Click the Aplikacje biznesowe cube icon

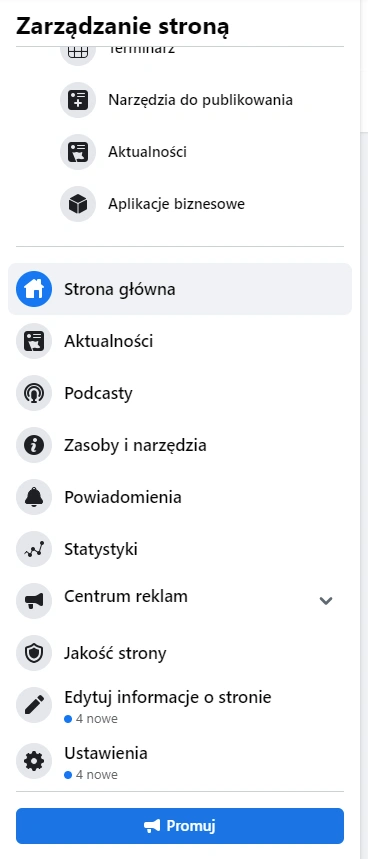tap(78, 204)
